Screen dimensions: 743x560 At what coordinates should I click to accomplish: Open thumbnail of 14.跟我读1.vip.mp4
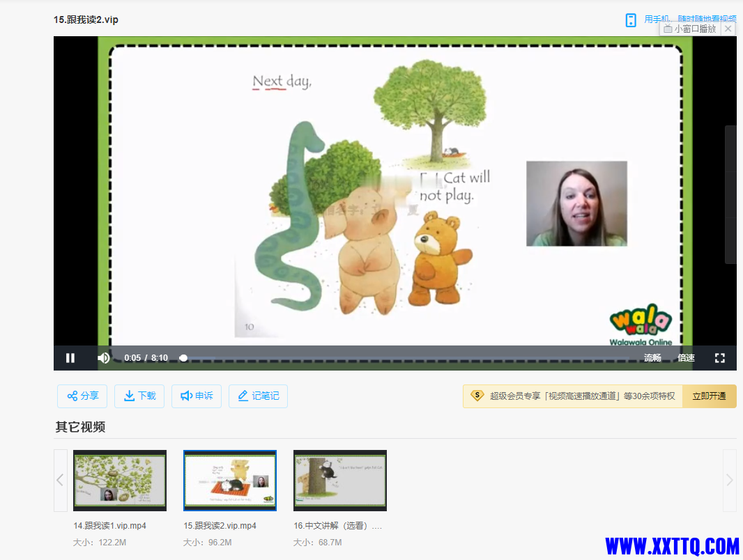point(120,481)
